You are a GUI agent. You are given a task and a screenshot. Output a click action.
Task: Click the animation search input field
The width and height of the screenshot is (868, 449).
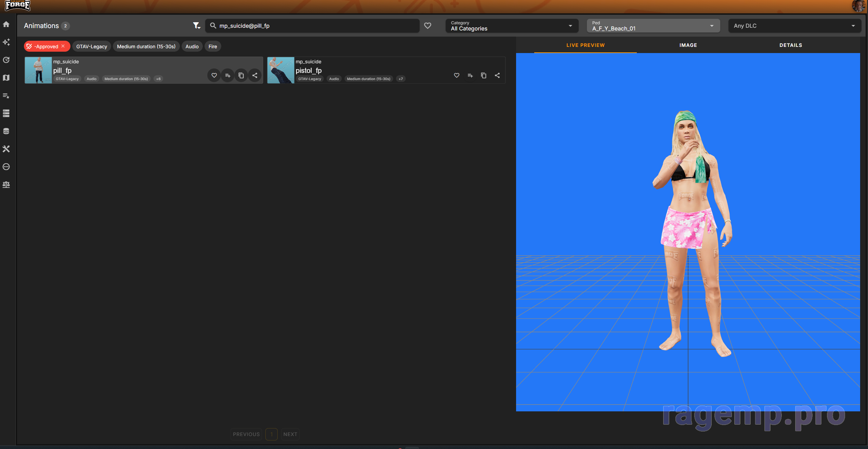pyautogui.click(x=315, y=26)
